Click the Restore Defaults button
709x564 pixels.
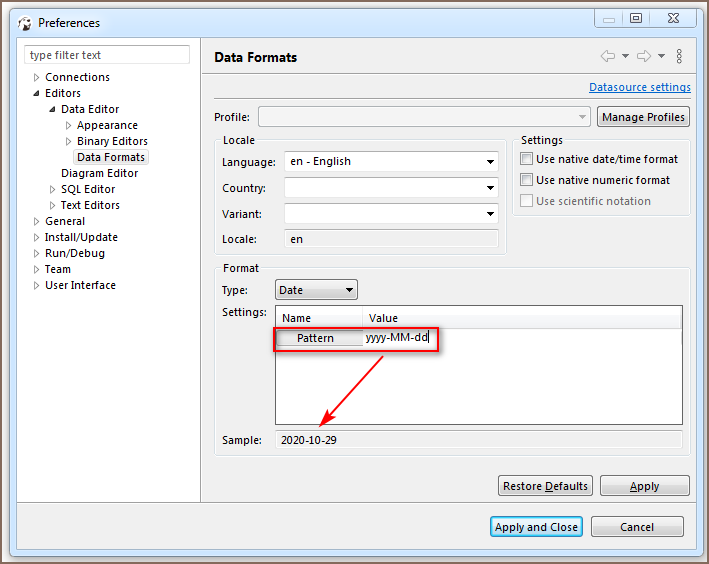pos(545,486)
